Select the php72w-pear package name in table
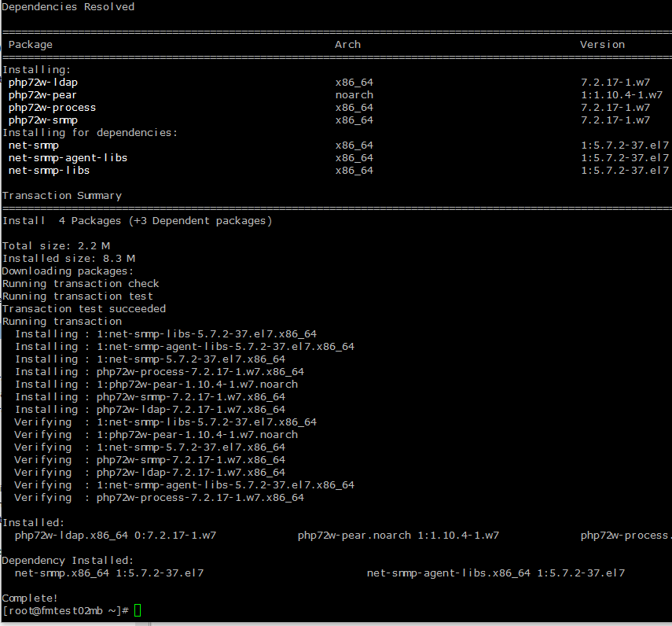Screen dimensions: 672x626 [x=42, y=94]
